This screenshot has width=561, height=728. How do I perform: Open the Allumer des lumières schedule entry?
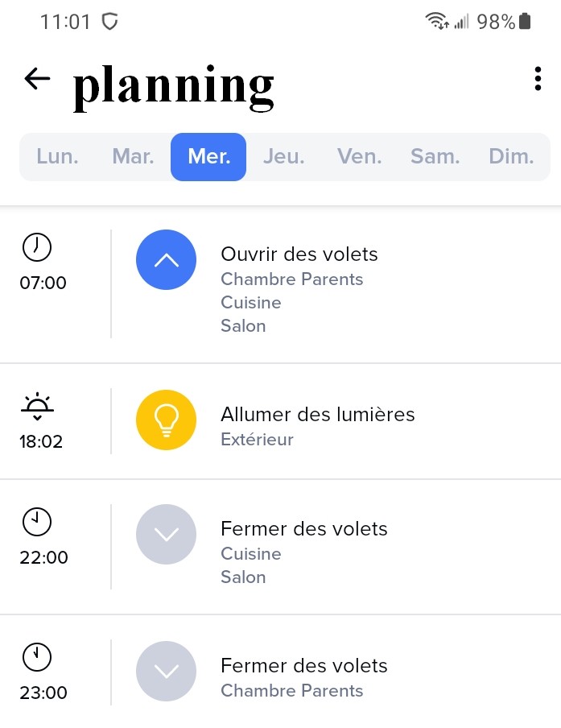coord(317,415)
